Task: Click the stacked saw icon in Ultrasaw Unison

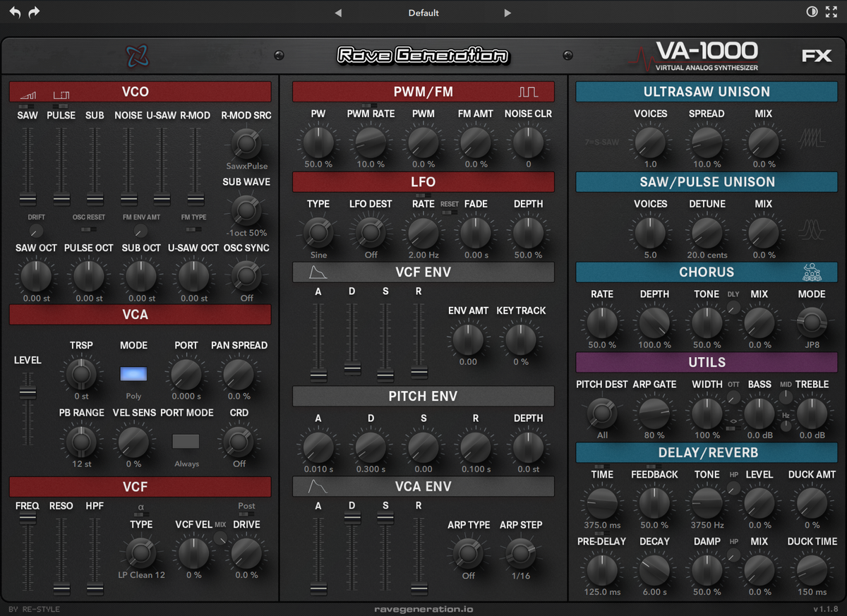Action: click(812, 138)
